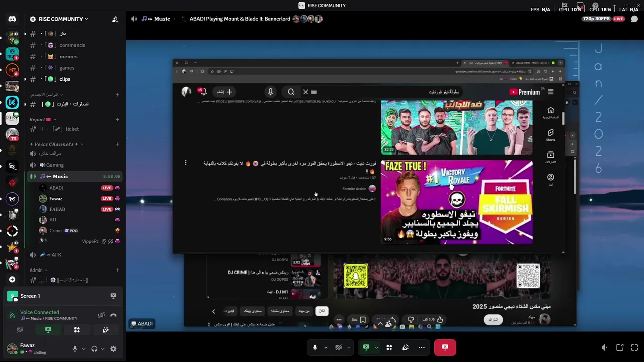Click invite people icon beside RISE COMMUNITY
The height and width of the screenshot is (362, 644).
point(115,19)
